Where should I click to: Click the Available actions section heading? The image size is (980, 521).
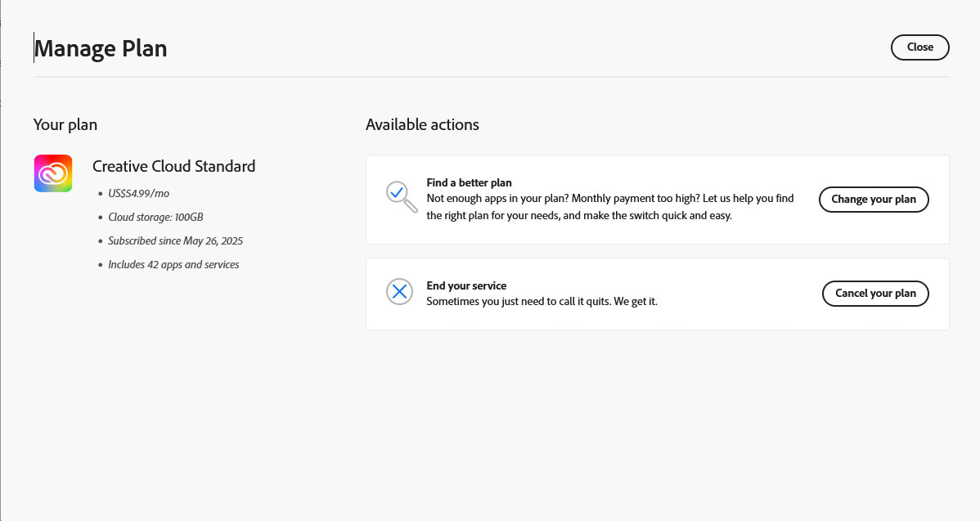pos(422,125)
